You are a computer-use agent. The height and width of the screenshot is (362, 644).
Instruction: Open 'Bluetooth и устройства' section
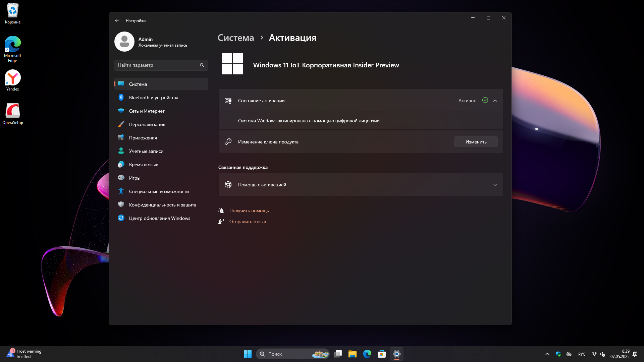click(161, 98)
